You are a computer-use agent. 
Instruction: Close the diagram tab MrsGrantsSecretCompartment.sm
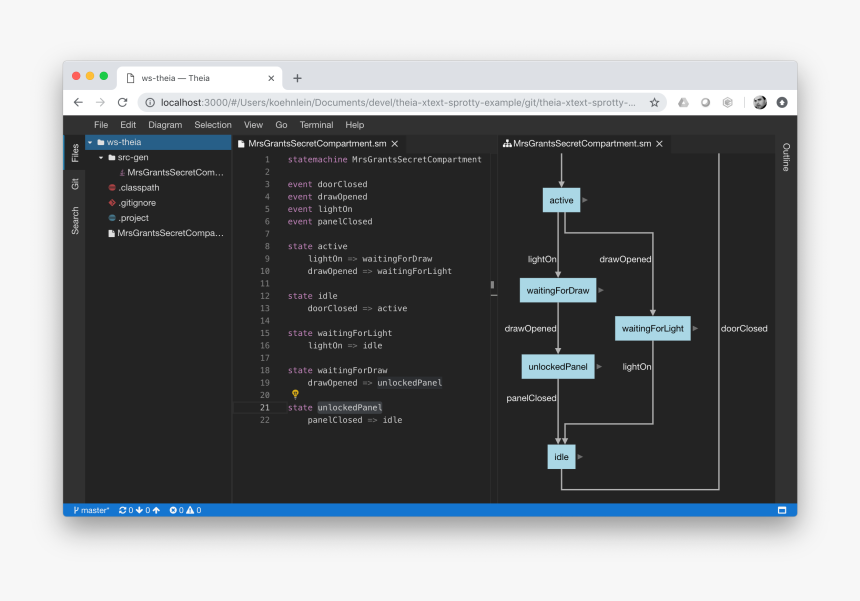tap(658, 144)
